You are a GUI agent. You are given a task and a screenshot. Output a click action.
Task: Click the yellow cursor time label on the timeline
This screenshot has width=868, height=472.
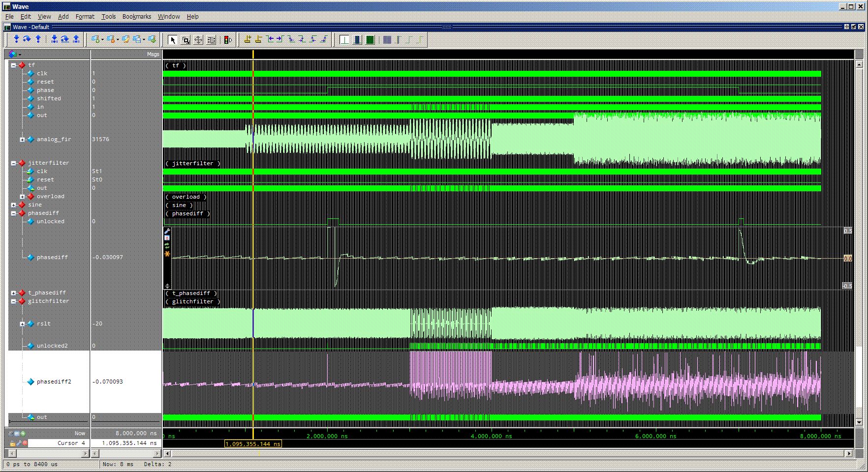[x=253, y=444]
